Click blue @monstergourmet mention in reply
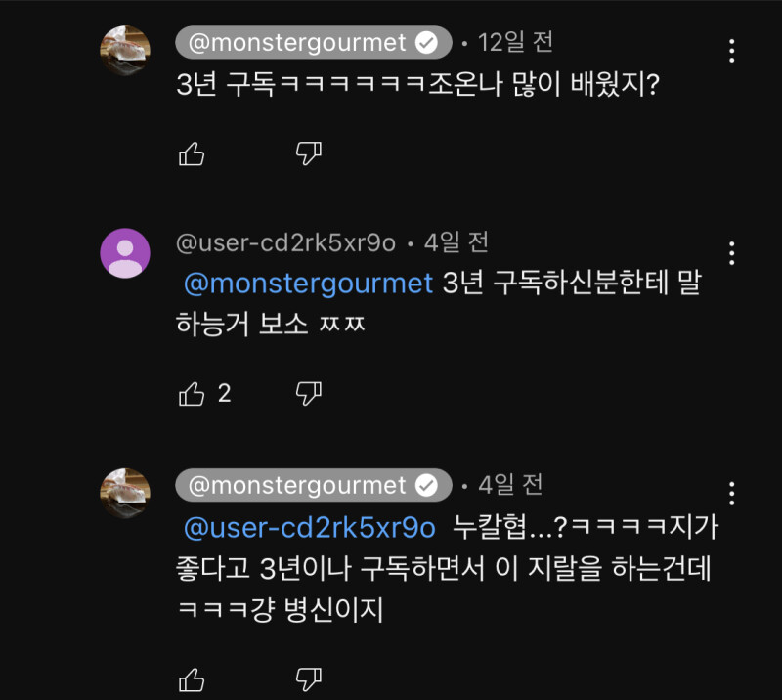Viewport: 782px width, 700px height. click(308, 284)
